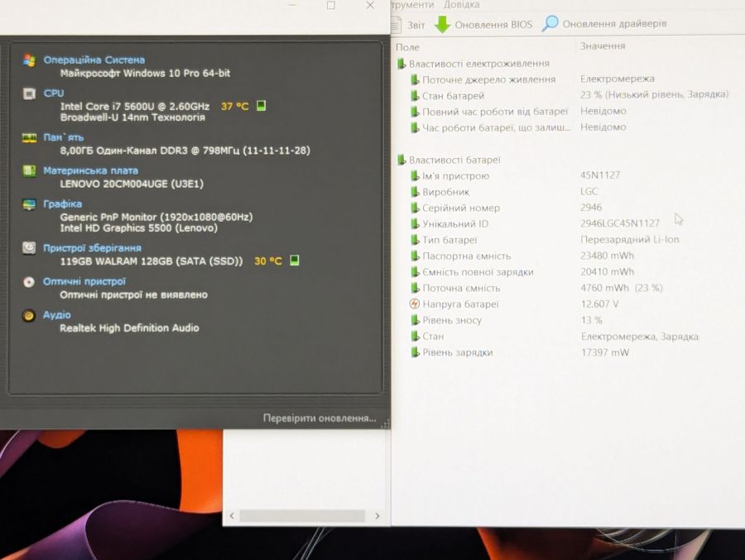
Task: Click Перевірити оновлення link
Action: (320, 418)
